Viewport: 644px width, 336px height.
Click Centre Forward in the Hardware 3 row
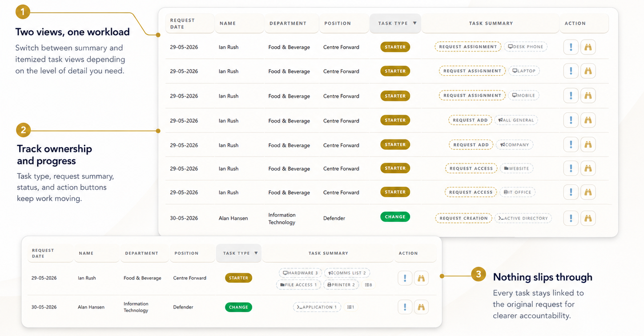point(190,278)
